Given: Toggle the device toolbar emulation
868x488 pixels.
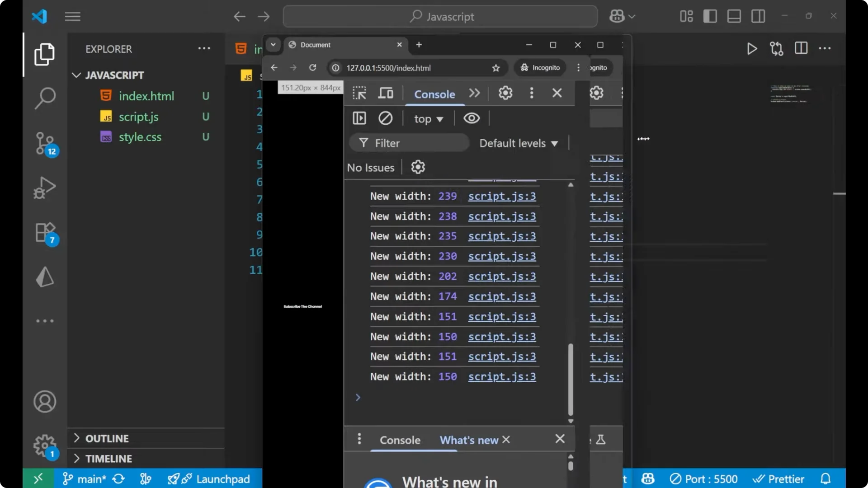Looking at the screenshot, I should pos(386,93).
